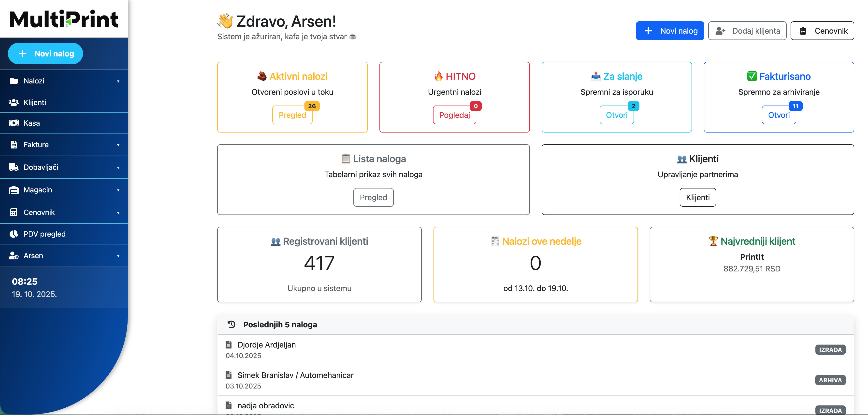Click the document icon next to Djordje Ardjeljan
The image size is (868, 415).
229,345
